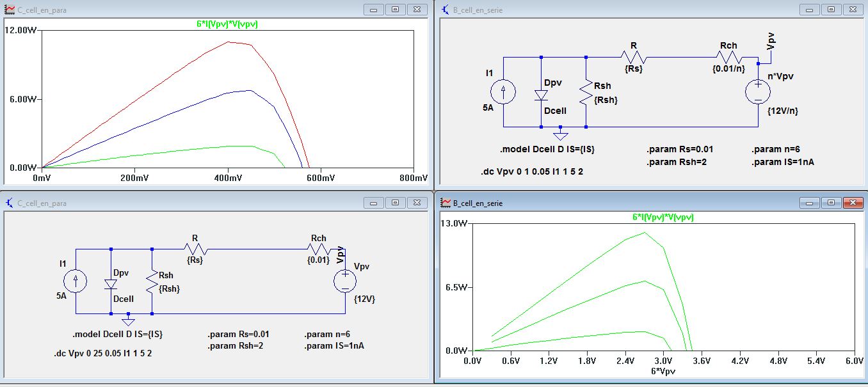Screen dimensions: 868x387
Task: Click the {12V/n} source value text
Action: coord(782,111)
